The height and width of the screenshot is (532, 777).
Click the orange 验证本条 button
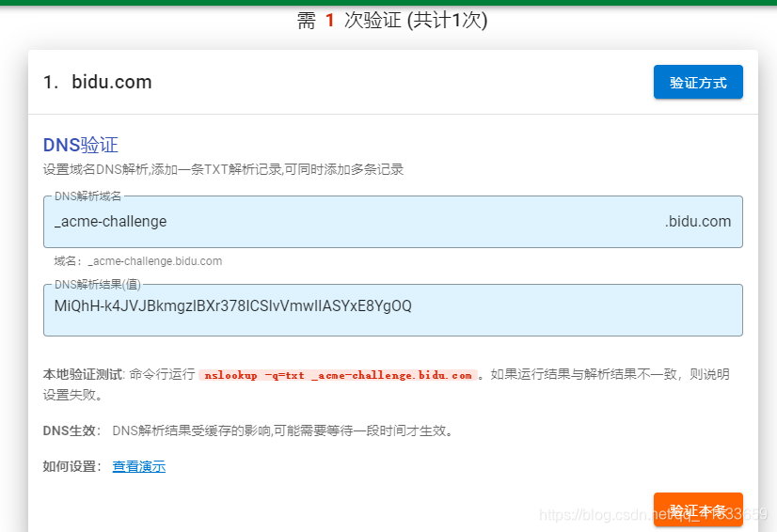coord(698,509)
